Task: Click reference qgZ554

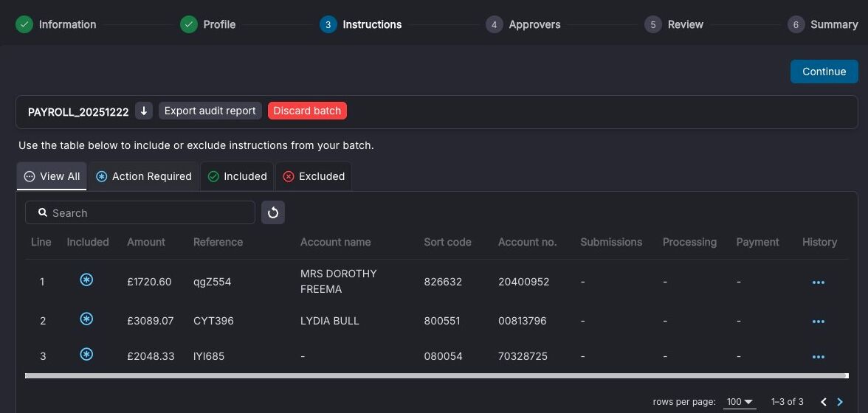Action: click(212, 282)
